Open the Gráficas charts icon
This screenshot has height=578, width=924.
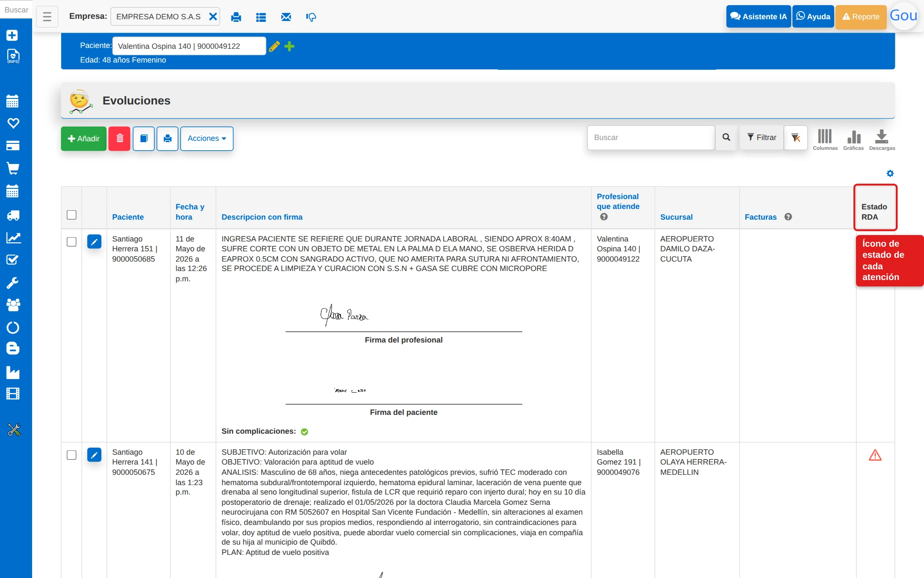[853, 140]
